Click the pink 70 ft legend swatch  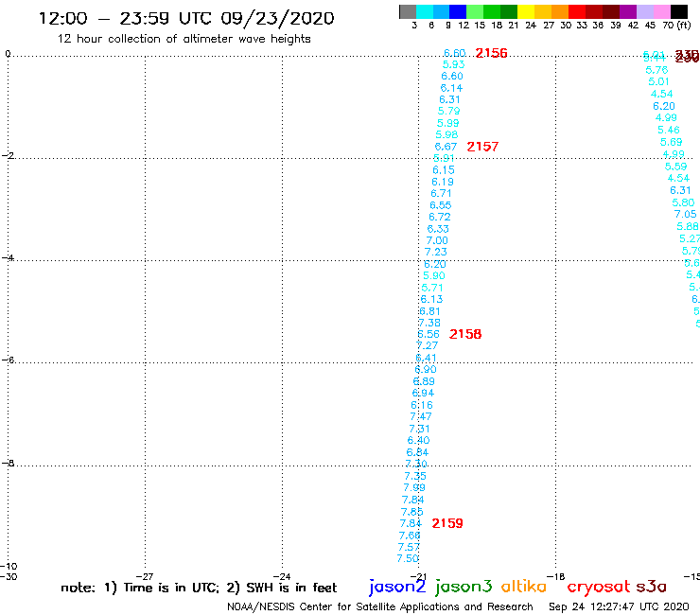(x=661, y=11)
